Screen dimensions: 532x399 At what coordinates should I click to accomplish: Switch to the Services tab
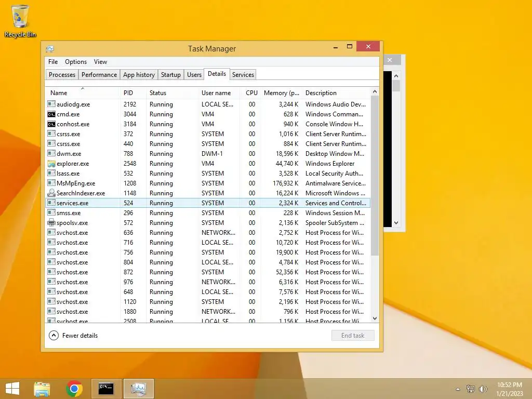243,75
